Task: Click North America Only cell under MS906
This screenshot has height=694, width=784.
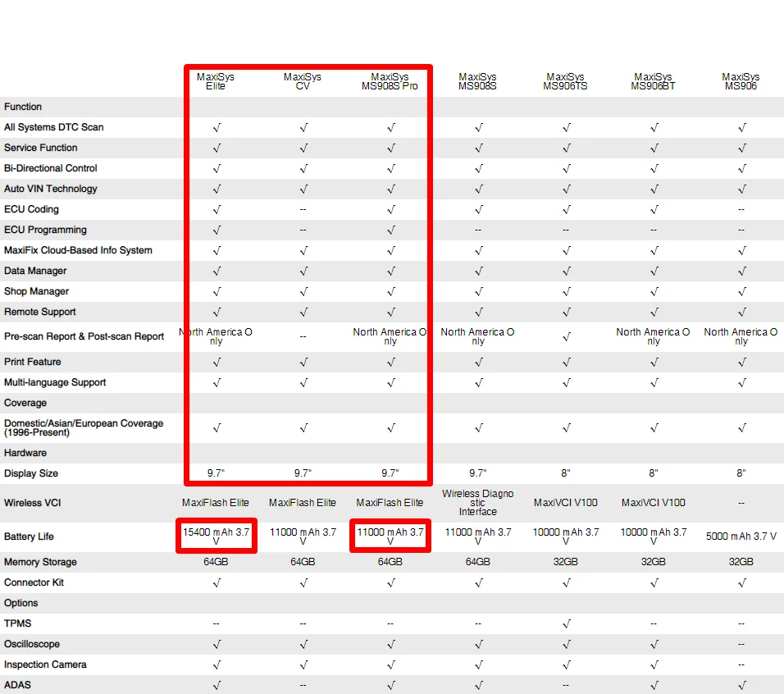Action: point(741,336)
